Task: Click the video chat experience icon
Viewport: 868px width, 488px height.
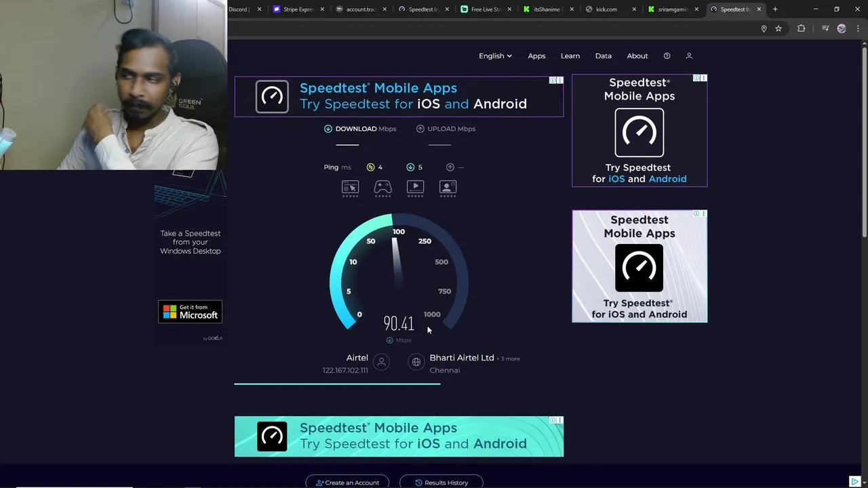Action: [x=448, y=188]
